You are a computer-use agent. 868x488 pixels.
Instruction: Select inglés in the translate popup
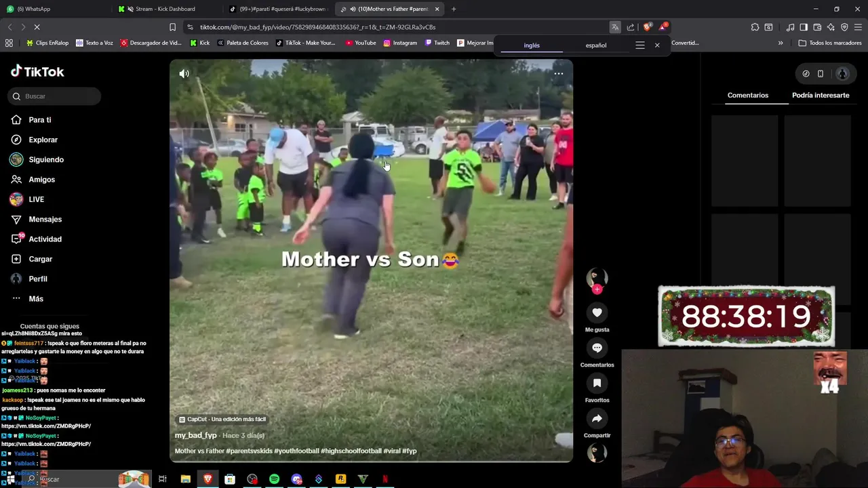coord(532,45)
